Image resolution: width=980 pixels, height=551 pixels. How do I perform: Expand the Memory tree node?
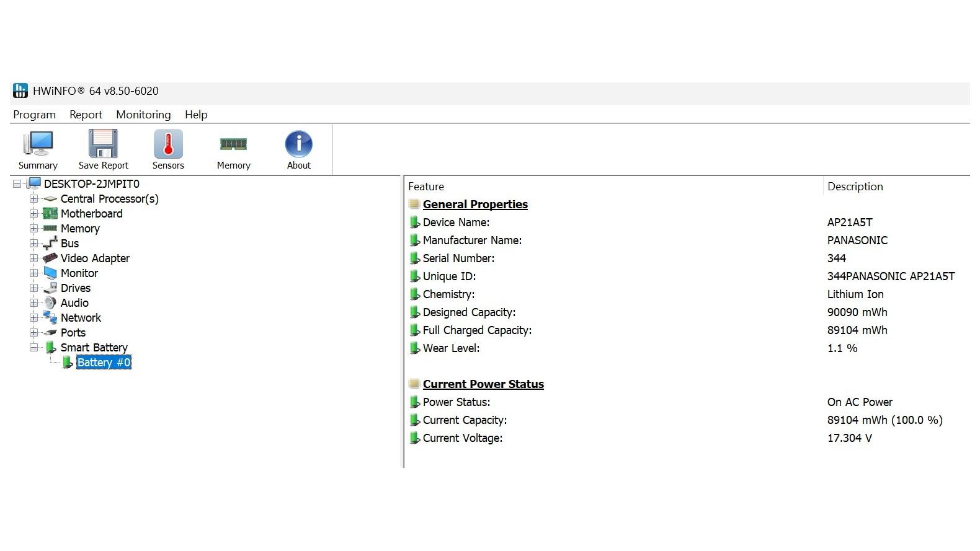coord(34,229)
